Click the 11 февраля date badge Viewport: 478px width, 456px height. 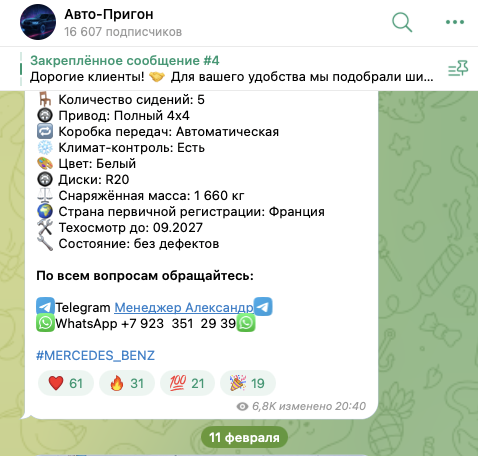tap(244, 437)
